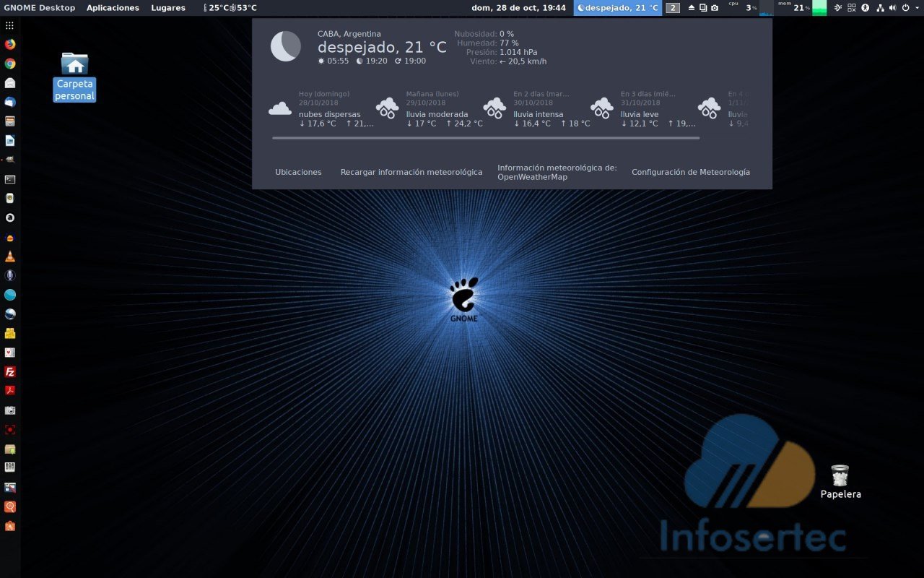The height and width of the screenshot is (578, 924).
Task: Open 'Configuración de Meteorología'
Action: [690, 172]
